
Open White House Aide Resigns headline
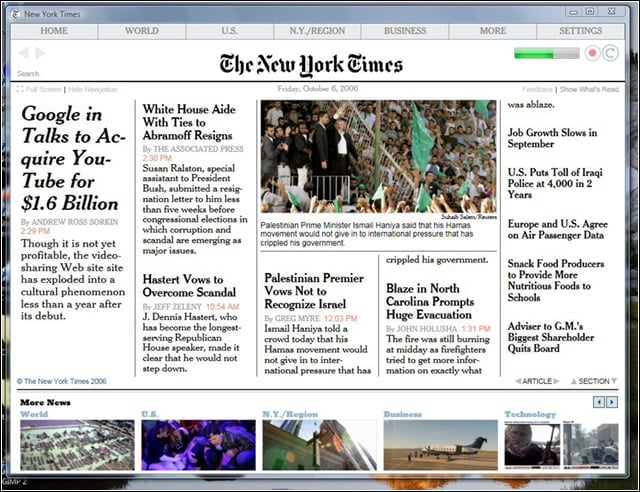tap(189, 122)
